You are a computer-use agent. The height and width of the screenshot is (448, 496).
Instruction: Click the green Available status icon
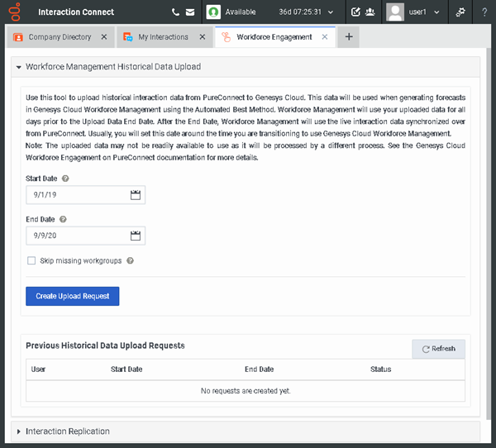click(x=214, y=12)
